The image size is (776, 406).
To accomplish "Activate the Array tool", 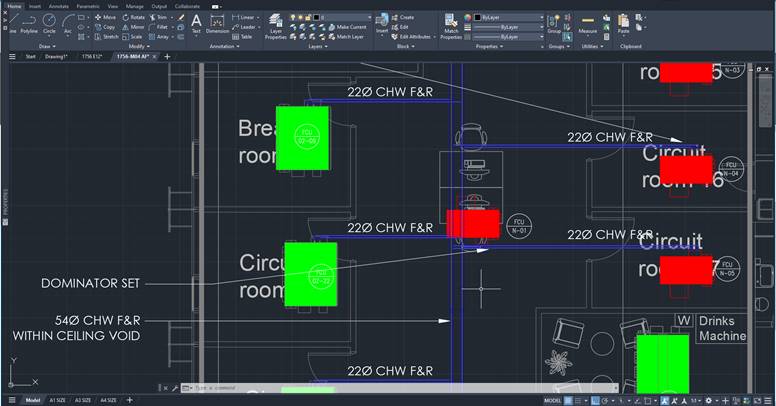I will 159,37.
